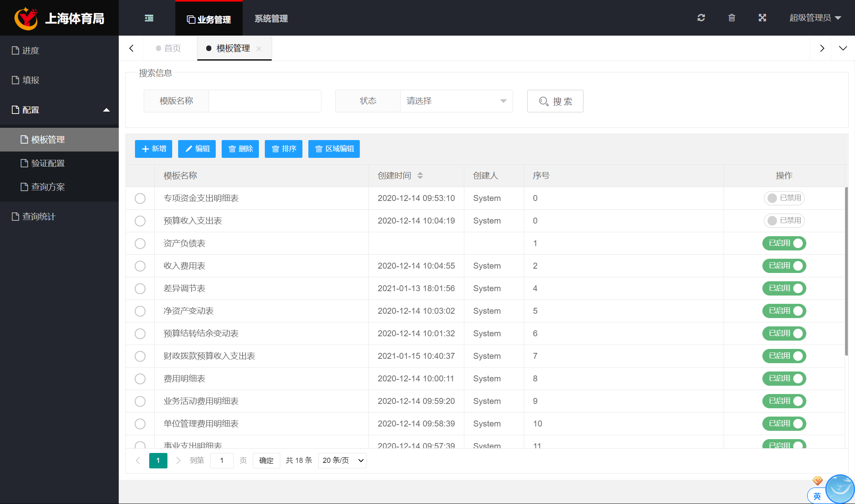855x504 pixels.
Task: Toggle fullscreen with the expand icon
Action: 762,18
